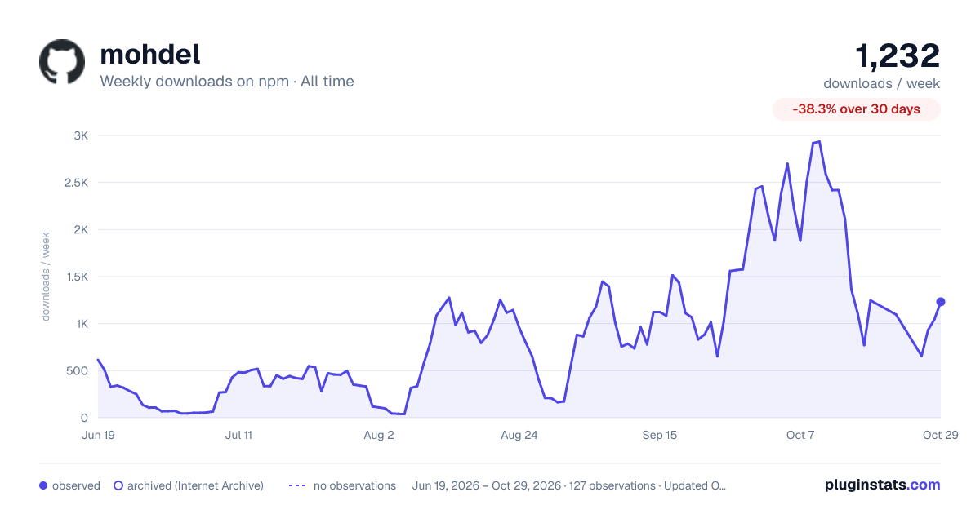Click the -38.3% over 30 days badge

pos(857,109)
